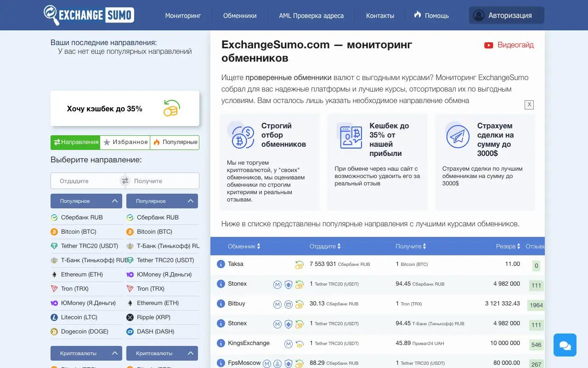Open 1964 reviews badge for Bitbuy

point(536,305)
